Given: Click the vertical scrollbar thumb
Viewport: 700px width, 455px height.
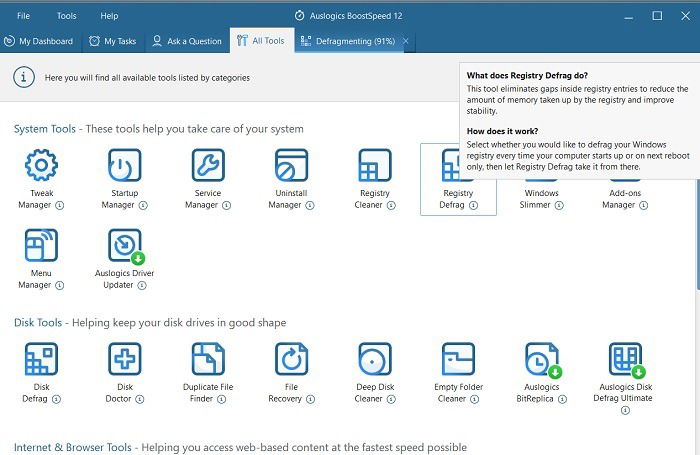Looking at the screenshot, I should tap(698, 234).
